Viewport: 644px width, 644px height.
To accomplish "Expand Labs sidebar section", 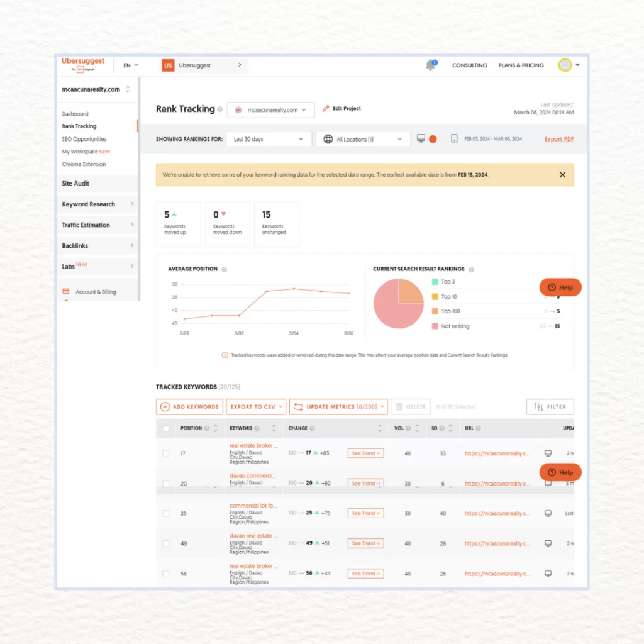I will (97, 266).
